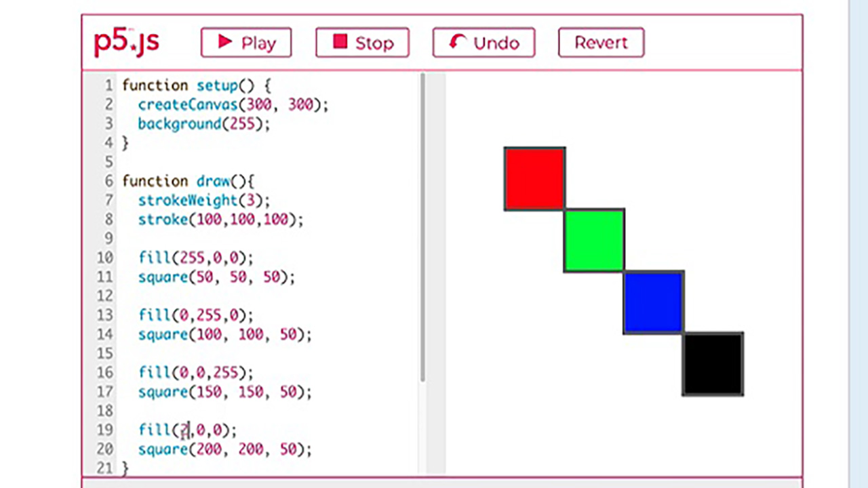The width and height of the screenshot is (868, 488).
Task: Place cursor on fill(0,0,255) line
Action: click(x=195, y=373)
